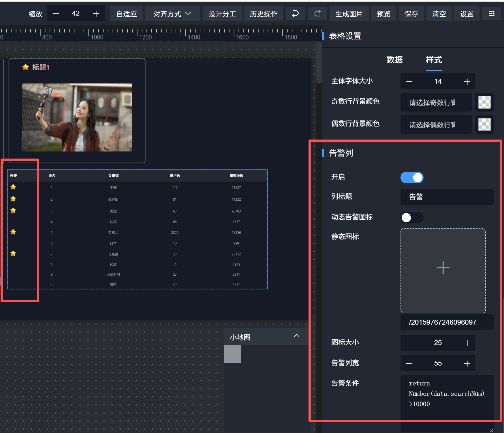Screen dimensions: 504x433
Task: Click the 告警列宽 value 55
Action: tap(438, 364)
